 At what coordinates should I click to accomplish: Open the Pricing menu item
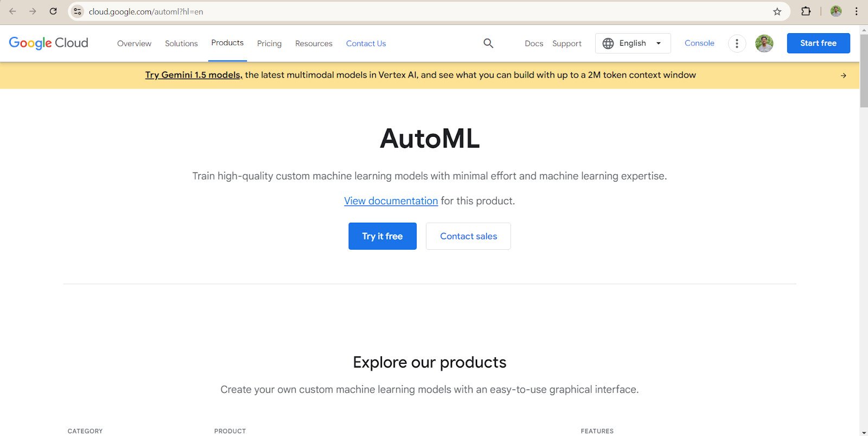(x=269, y=43)
